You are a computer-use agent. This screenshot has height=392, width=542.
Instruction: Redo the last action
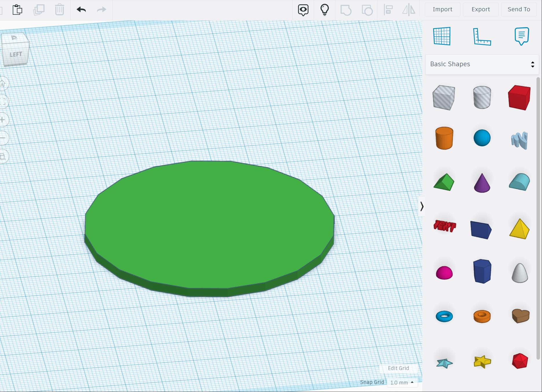point(101,10)
